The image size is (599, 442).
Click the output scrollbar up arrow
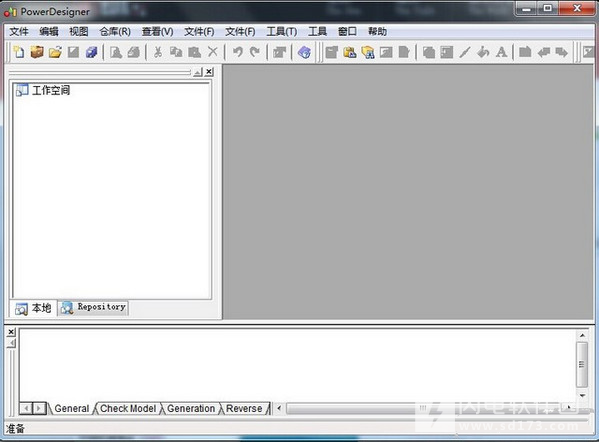point(582,335)
